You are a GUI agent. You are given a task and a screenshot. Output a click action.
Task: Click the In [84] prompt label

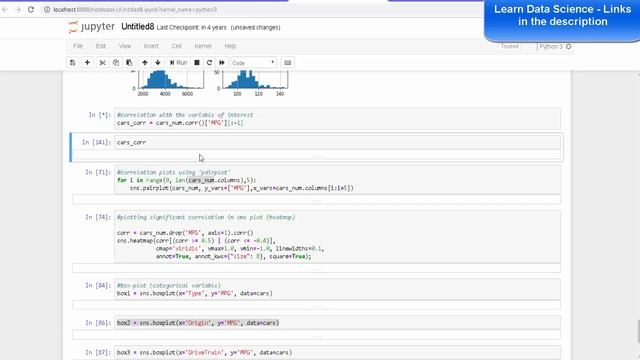click(98, 285)
